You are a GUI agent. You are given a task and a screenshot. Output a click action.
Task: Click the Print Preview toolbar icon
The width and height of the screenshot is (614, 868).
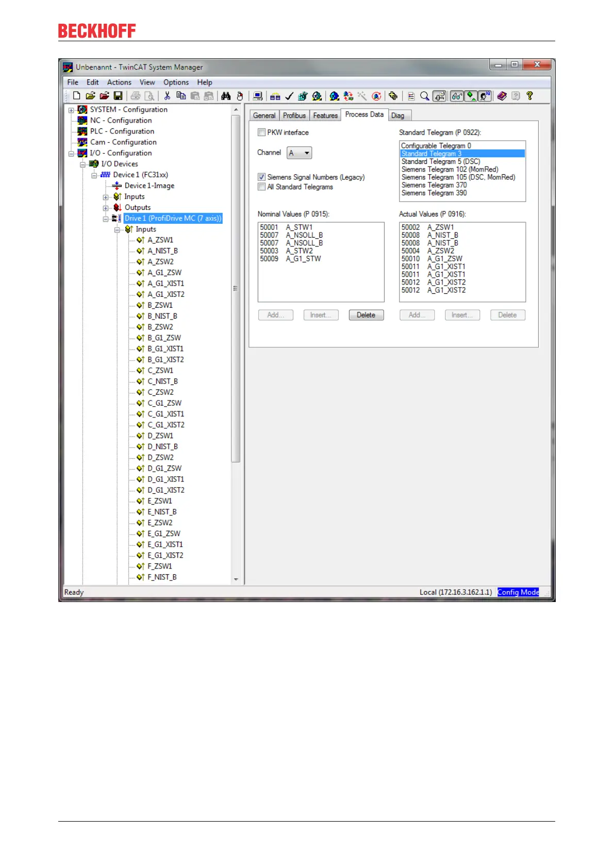click(x=150, y=96)
